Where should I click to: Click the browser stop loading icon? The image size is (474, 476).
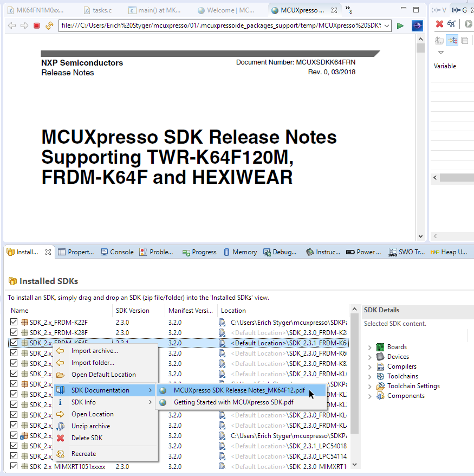[x=37, y=25]
